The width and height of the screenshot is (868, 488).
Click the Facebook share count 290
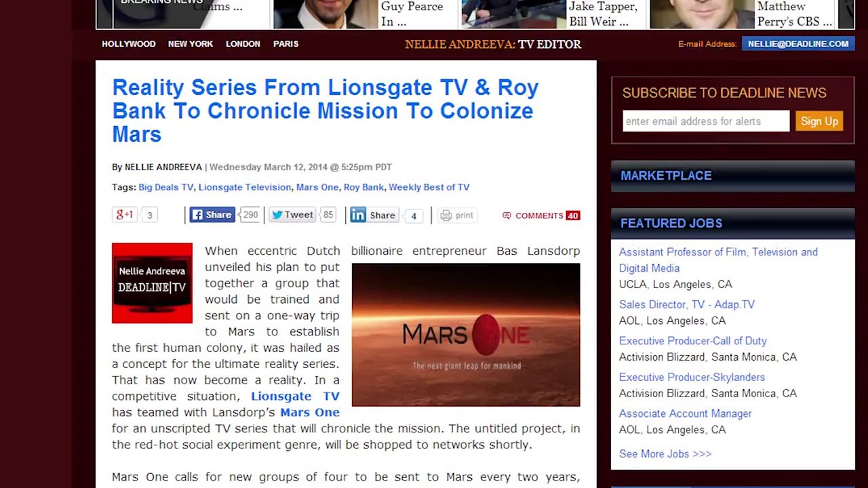[250, 215]
